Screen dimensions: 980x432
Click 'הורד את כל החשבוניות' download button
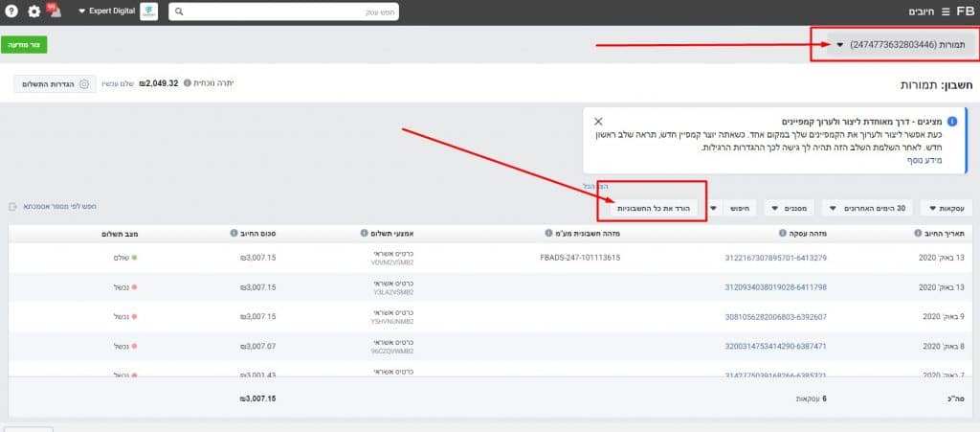(x=653, y=208)
